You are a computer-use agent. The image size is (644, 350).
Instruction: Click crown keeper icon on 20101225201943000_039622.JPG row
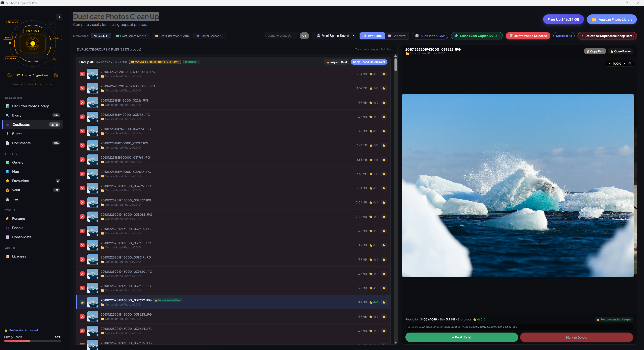tap(82, 302)
